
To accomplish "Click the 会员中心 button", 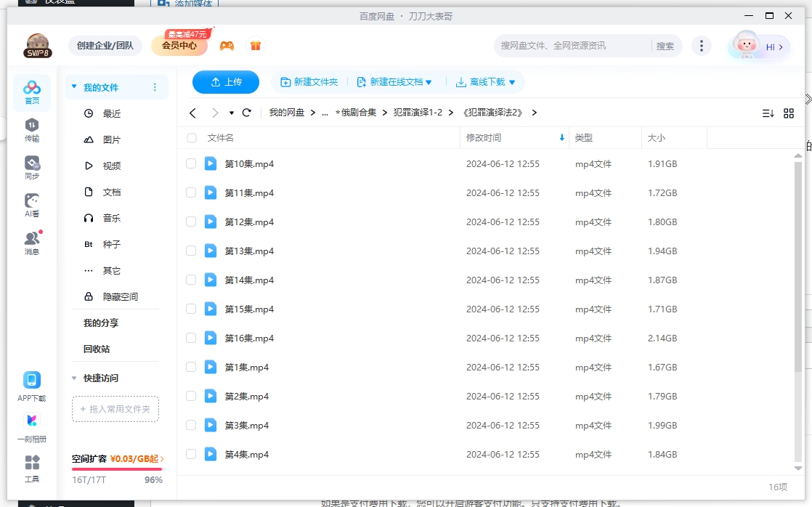I will [179, 46].
